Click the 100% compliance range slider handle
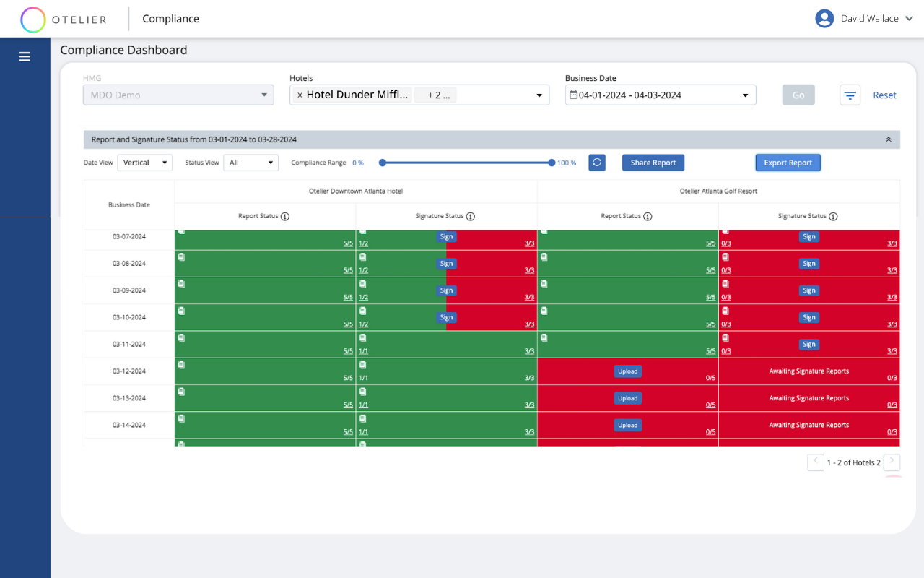 [x=552, y=163]
